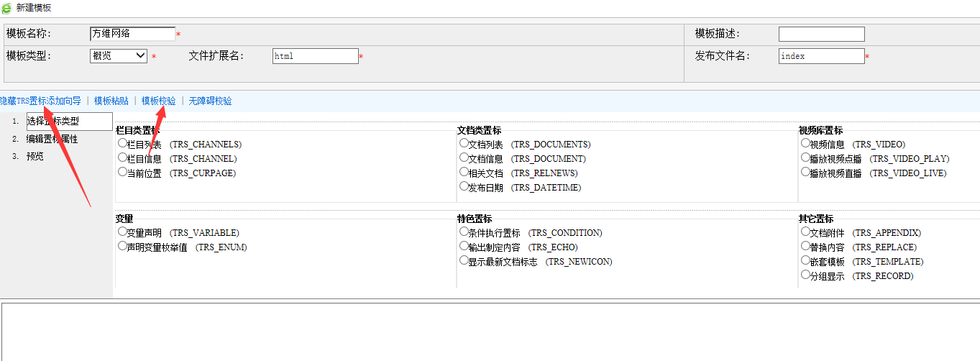The image size is (980, 361).
Task: Click the 发布文件名 field containing index
Action: 821,56
